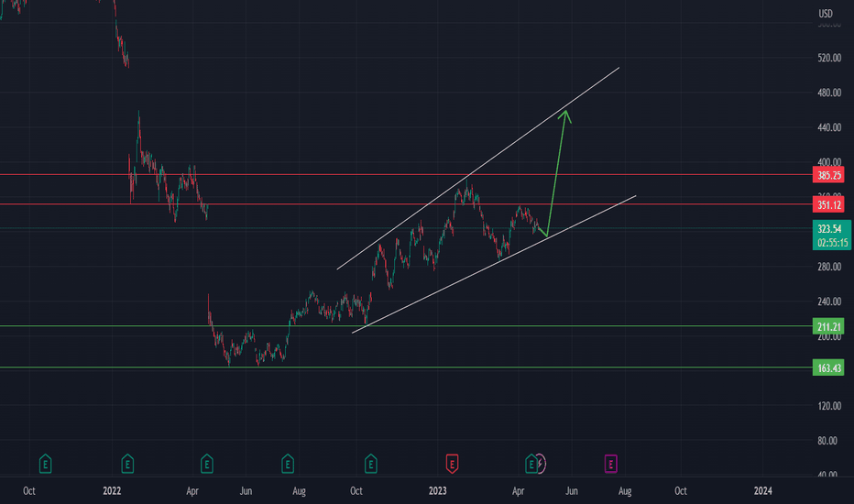Viewport: 854px width, 504px height.
Task: Click the Aug label after 2023
Action: [x=625, y=491]
